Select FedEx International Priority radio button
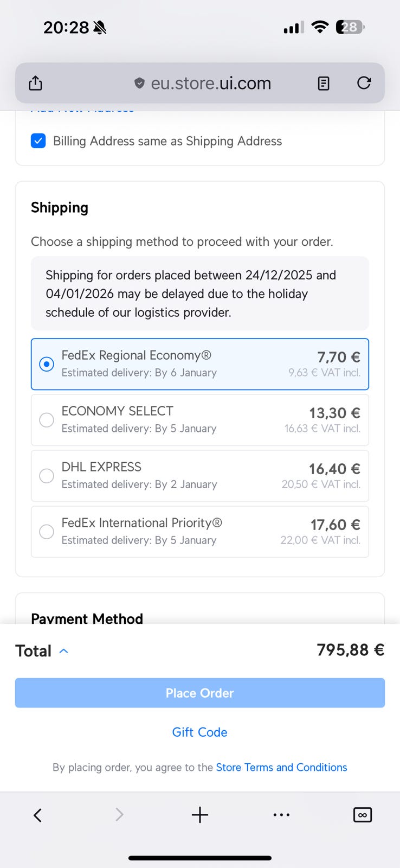The height and width of the screenshot is (868, 400). 47,532
